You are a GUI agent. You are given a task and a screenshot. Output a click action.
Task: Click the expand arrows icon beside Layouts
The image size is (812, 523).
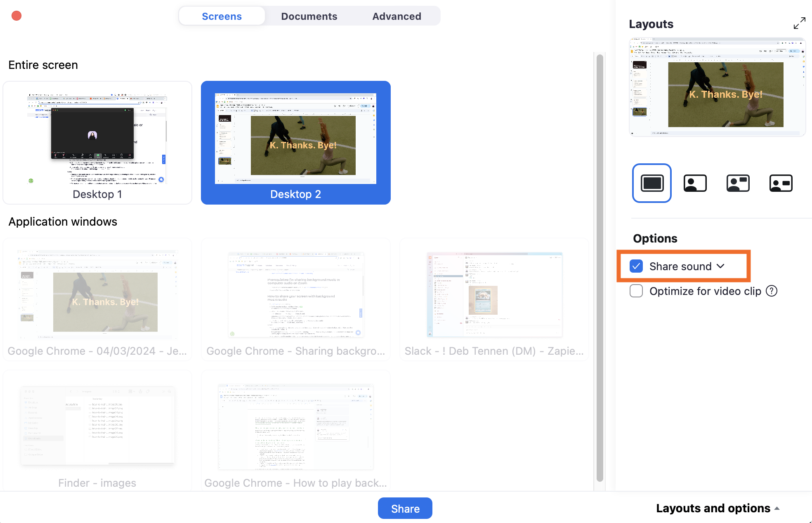point(799,24)
